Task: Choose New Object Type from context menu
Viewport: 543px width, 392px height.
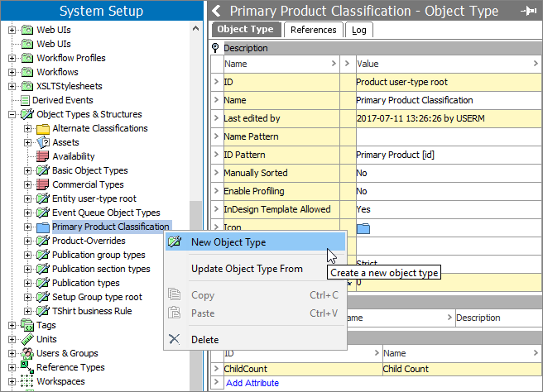Action: coord(228,242)
